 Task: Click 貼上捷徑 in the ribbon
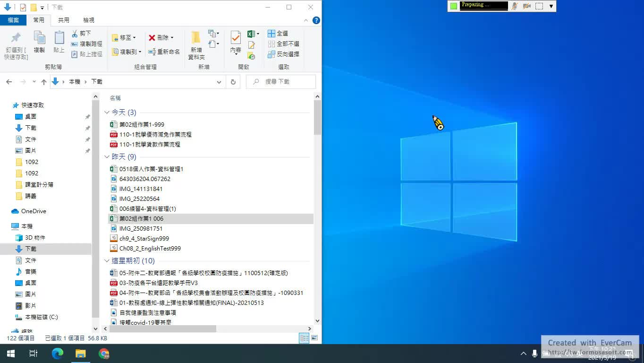[x=86, y=54]
